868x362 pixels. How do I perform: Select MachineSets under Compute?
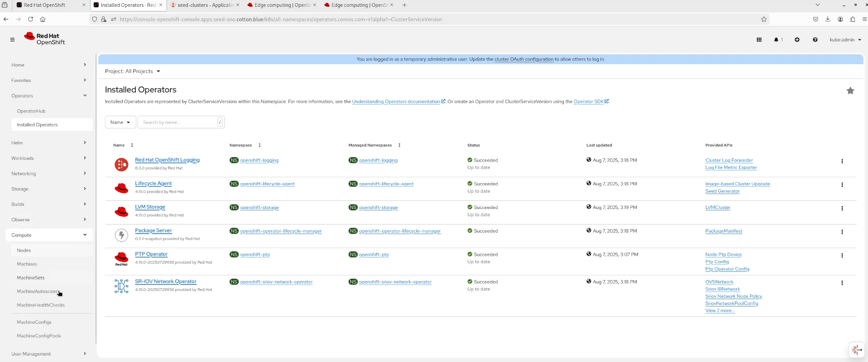coord(31,278)
